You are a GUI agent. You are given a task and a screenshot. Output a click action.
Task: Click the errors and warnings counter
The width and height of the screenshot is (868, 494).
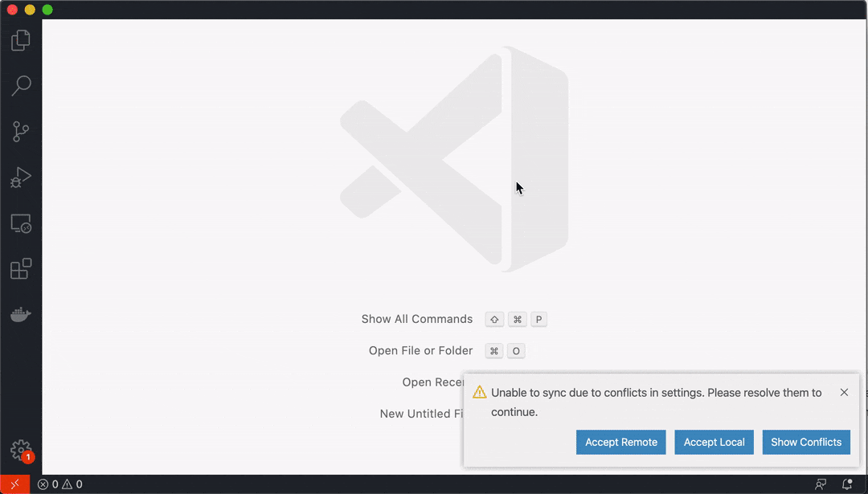pyautogui.click(x=59, y=484)
